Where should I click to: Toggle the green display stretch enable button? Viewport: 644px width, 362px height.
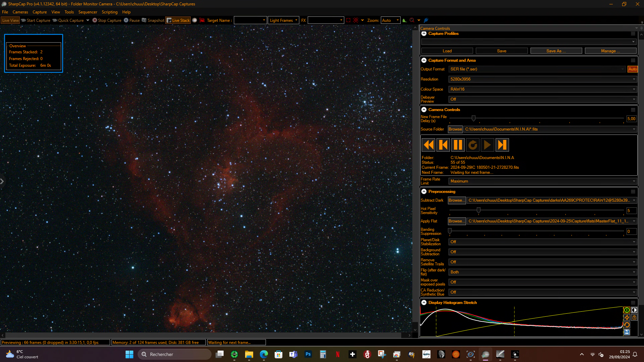(627, 310)
